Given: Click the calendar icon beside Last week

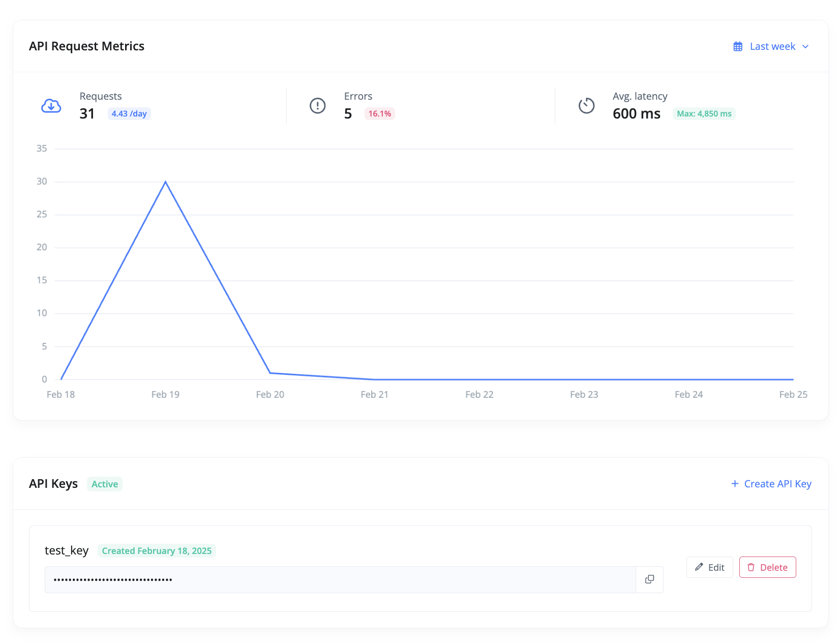Looking at the screenshot, I should [738, 47].
